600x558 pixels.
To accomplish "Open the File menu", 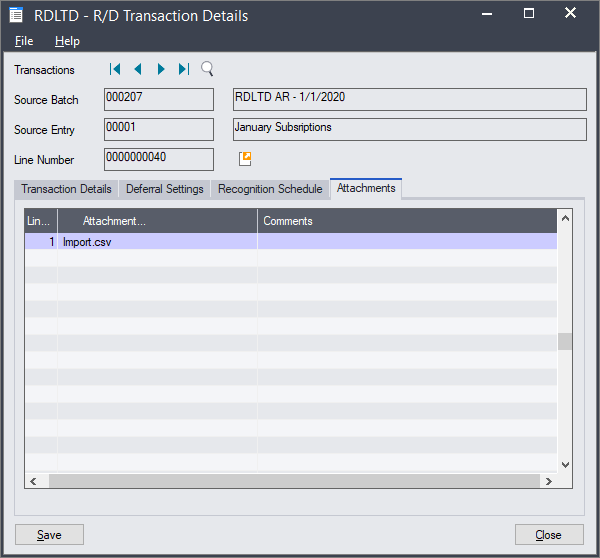I will (24, 41).
